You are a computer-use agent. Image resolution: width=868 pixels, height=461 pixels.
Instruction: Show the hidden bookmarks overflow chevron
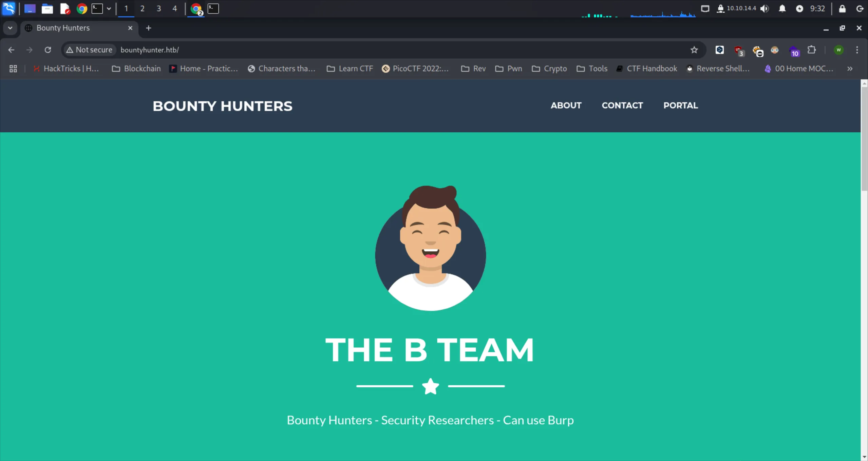tap(849, 69)
